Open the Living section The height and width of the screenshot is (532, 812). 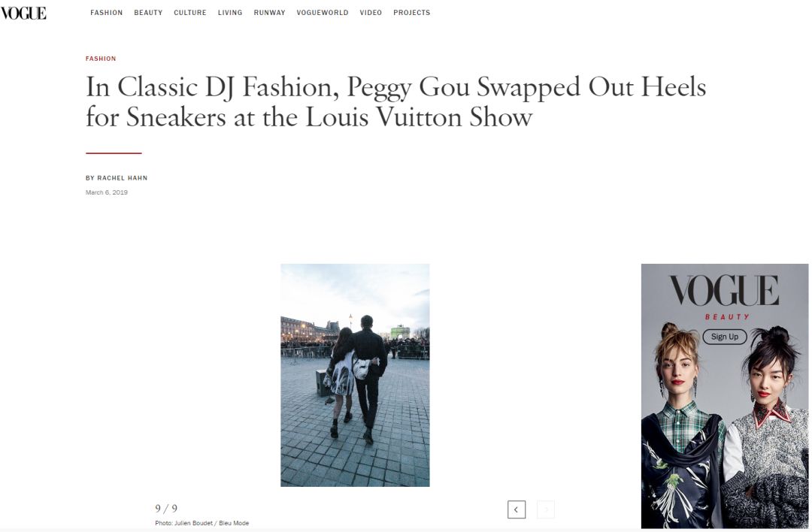[230, 13]
